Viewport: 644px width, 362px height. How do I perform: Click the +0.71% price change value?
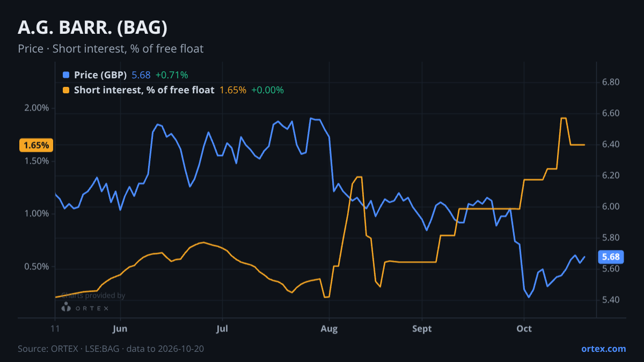click(171, 75)
